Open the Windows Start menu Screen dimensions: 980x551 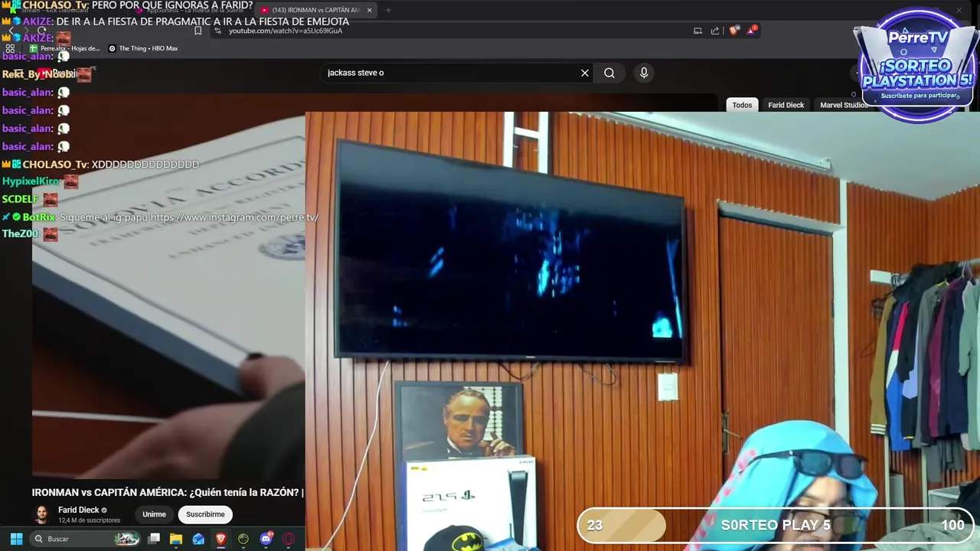point(16,539)
